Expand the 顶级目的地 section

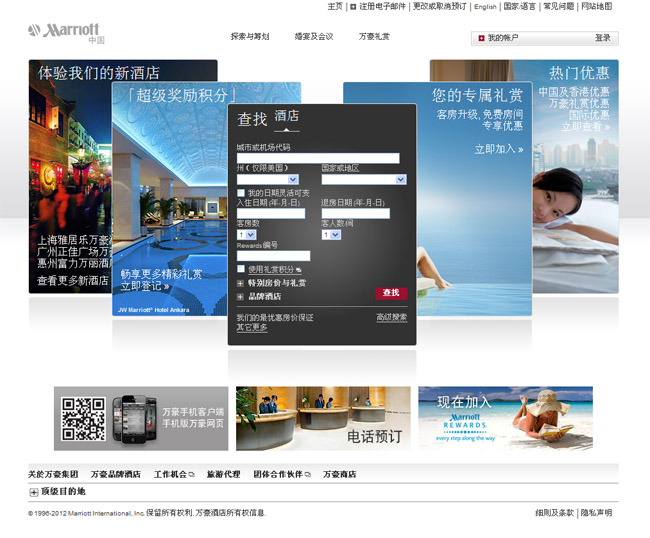(33, 492)
